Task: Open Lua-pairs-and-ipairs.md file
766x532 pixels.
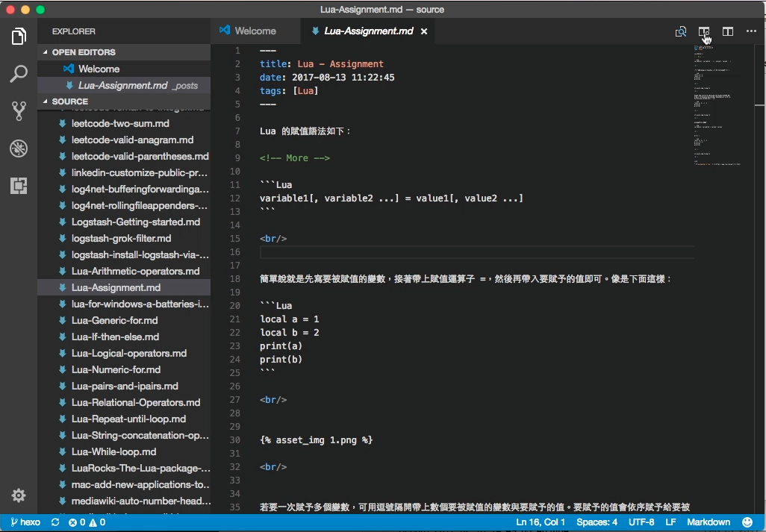Action: tap(124, 386)
